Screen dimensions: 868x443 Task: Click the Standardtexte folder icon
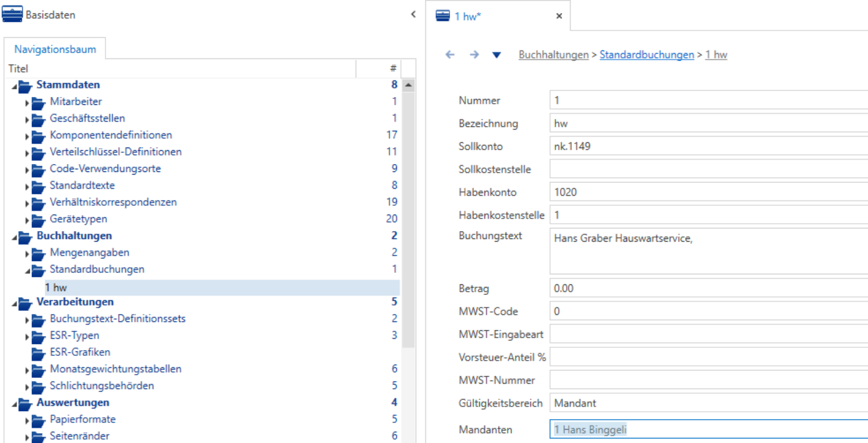tap(38, 186)
